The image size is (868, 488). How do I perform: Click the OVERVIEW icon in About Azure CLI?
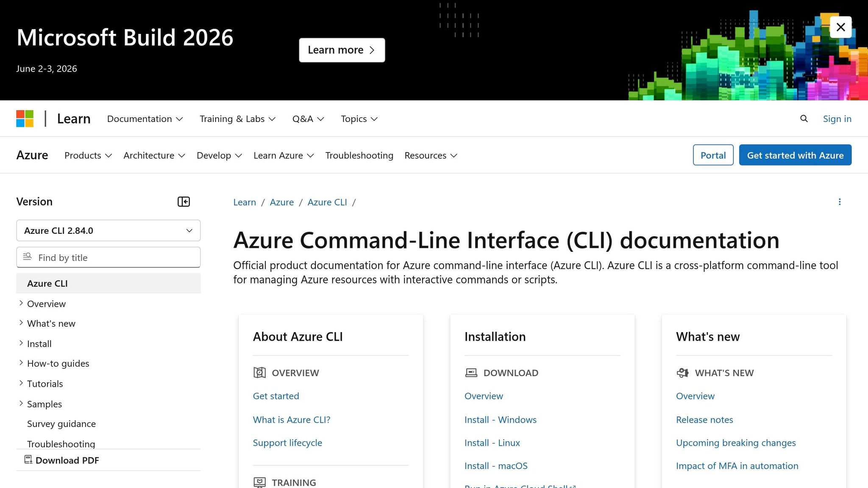coord(259,373)
